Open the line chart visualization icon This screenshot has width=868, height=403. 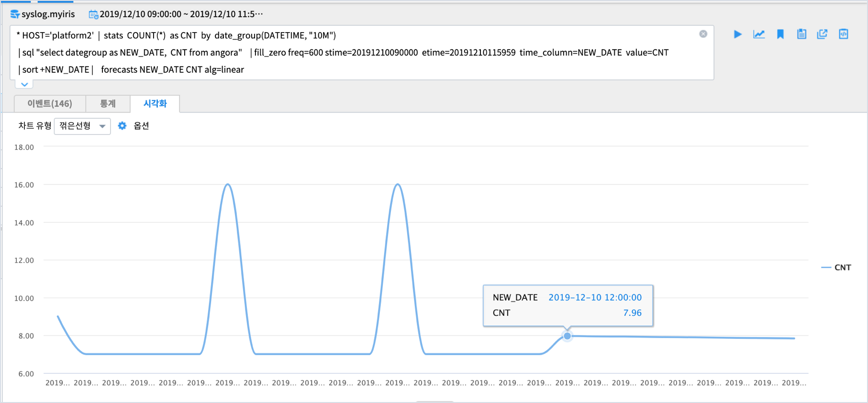point(759,34)
